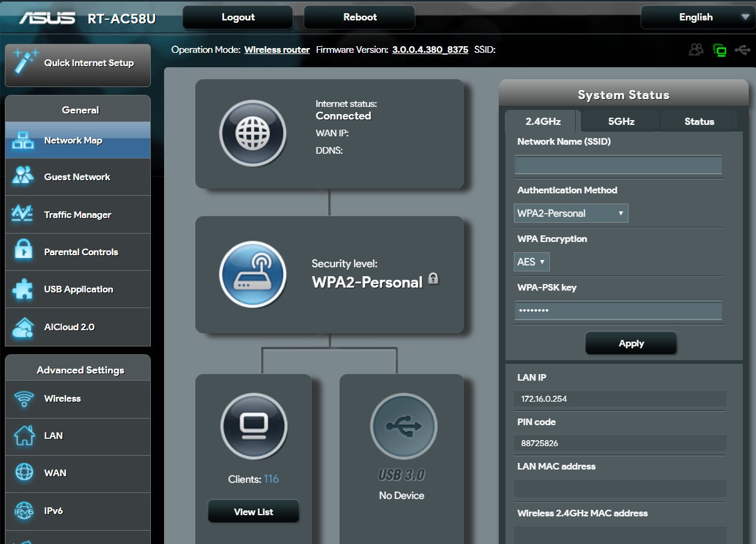
Task: Click the network clients status icon in header
Action: tap(719, 50)
